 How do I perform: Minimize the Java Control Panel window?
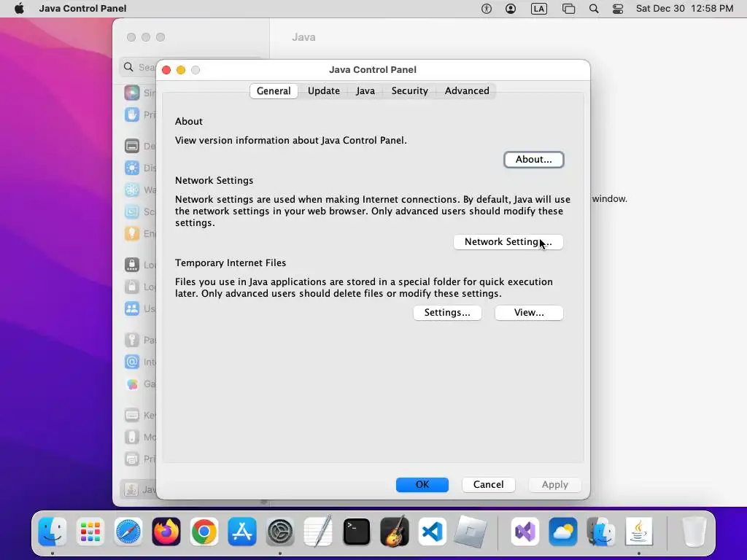pos(181,70)
